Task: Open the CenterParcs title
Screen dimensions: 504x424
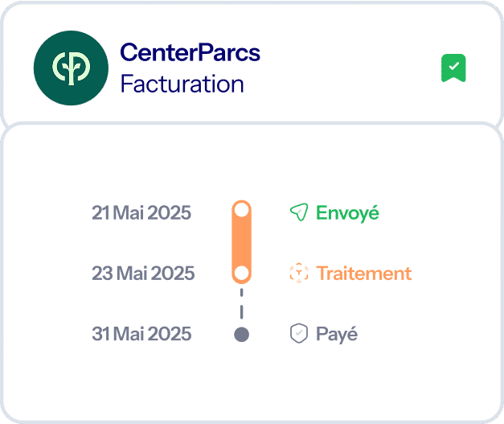Action: [190, 53]
